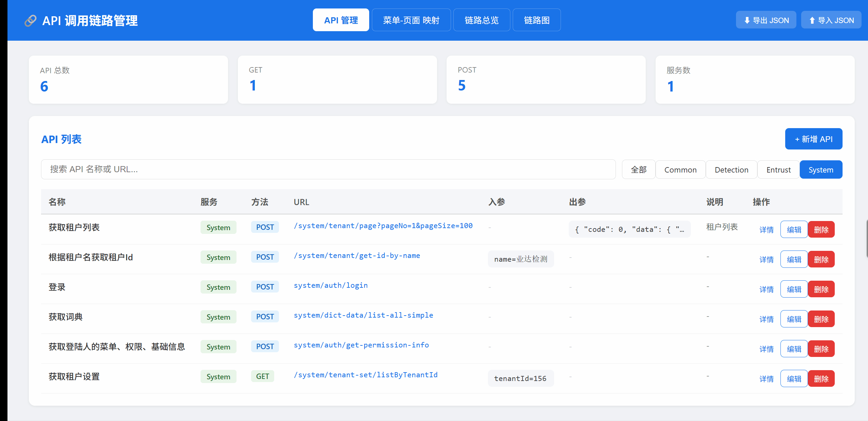Focus the API name or URL search box
Screen dimensions: 868x421
328,169
